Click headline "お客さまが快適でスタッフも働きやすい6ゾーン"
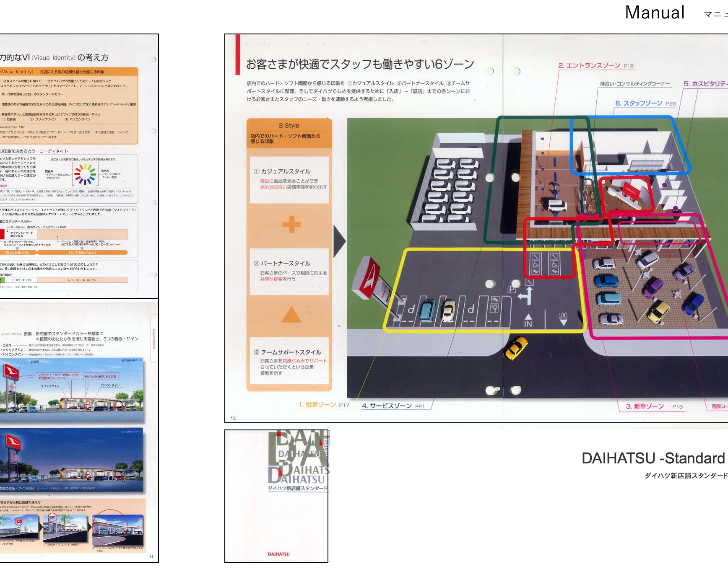728x569 pixels. [x=360, y=64]
